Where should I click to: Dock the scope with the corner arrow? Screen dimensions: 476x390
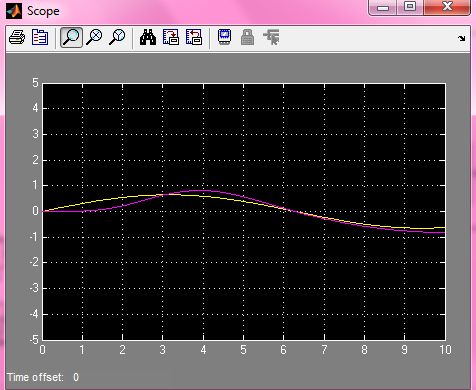click(462, 38)
